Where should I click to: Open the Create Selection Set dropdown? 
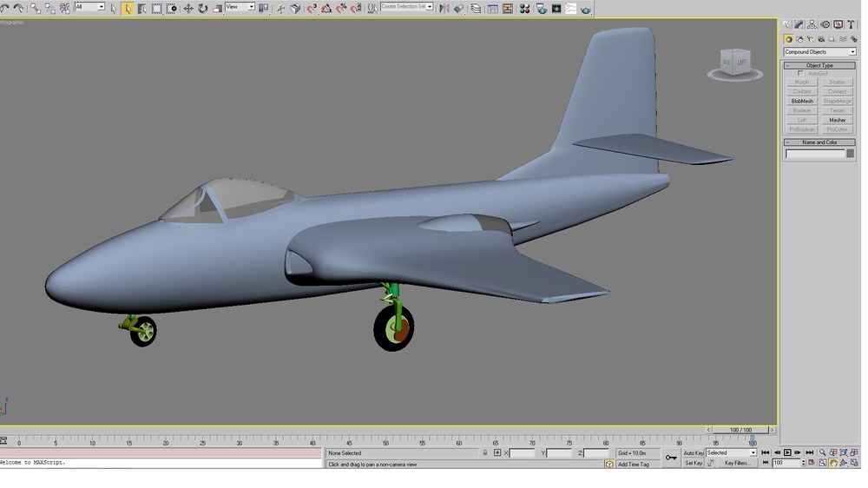tap(407, 7)
